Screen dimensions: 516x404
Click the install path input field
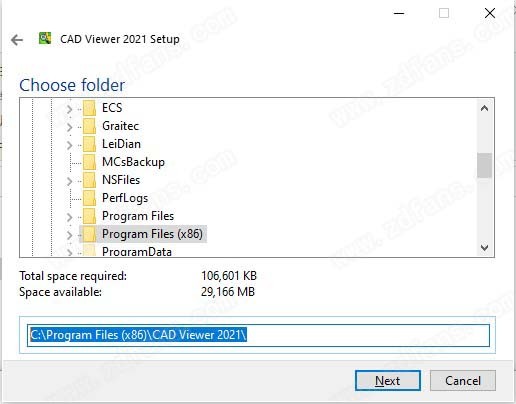click(x=258, y=335)
